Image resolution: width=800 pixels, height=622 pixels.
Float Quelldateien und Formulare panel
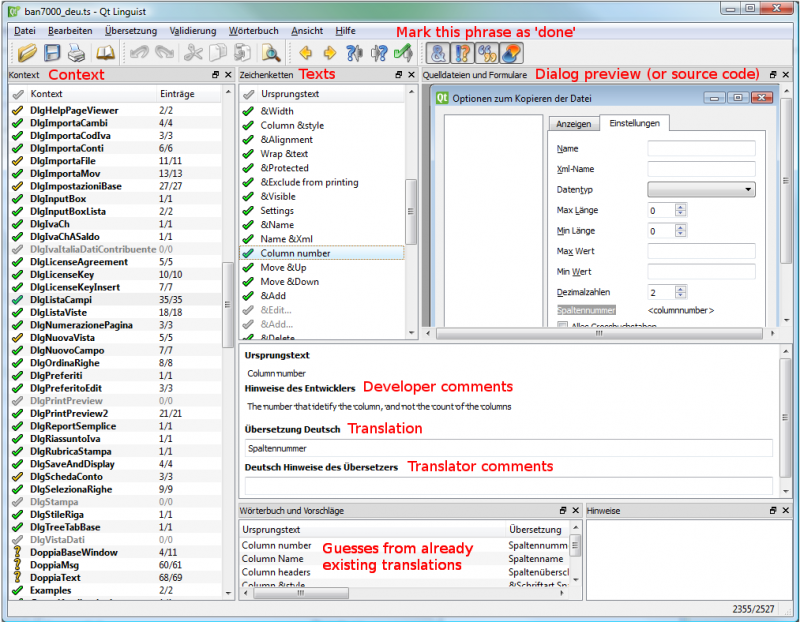(x=773, y=74)
